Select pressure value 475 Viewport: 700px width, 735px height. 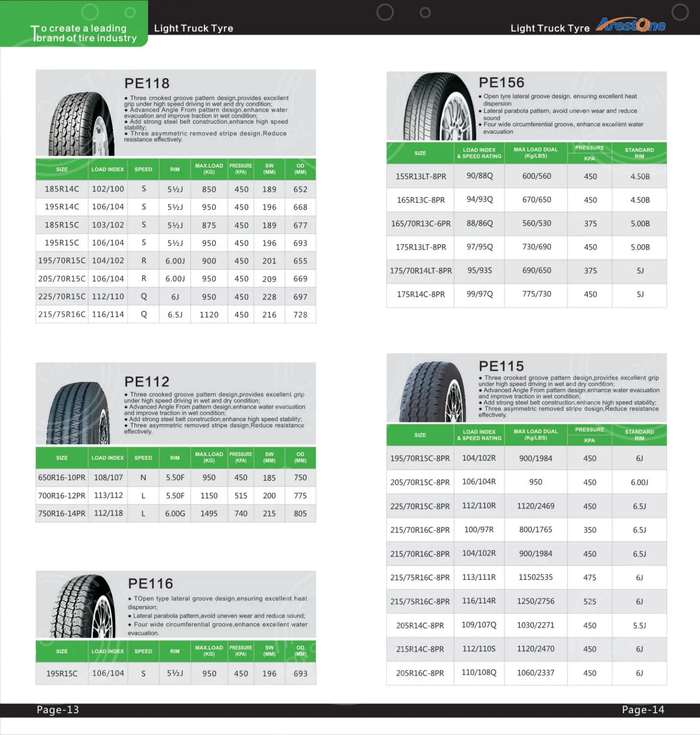(x=590, y=578)
